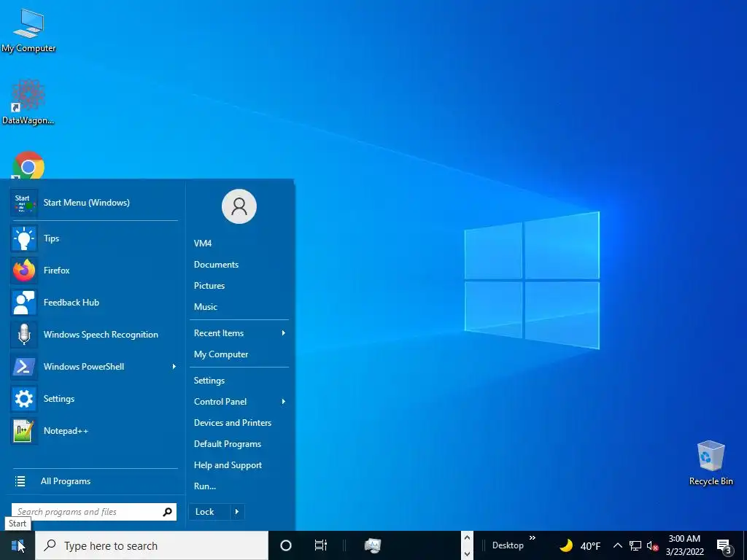Expand the Recent Items submenu arrow

point(284,333)
